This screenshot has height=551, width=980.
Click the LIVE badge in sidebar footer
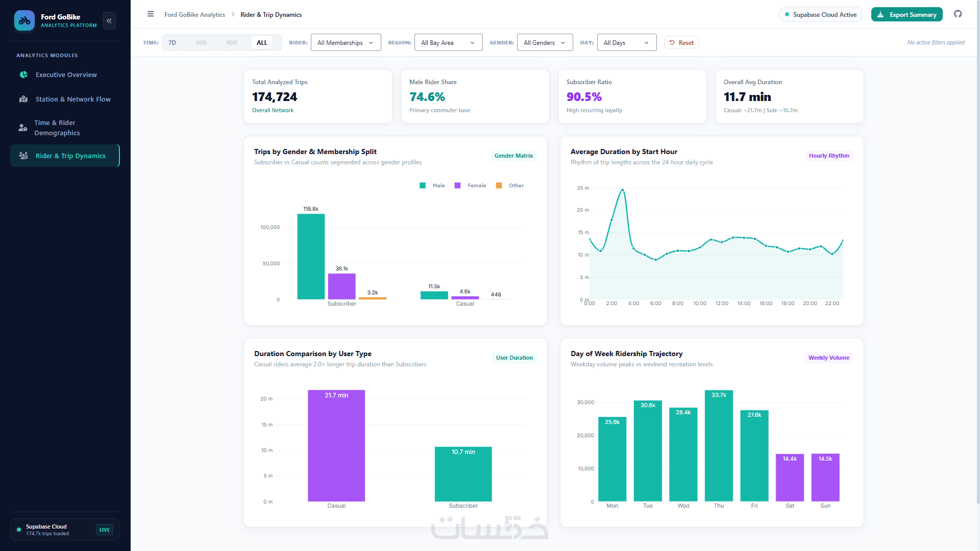105,530
